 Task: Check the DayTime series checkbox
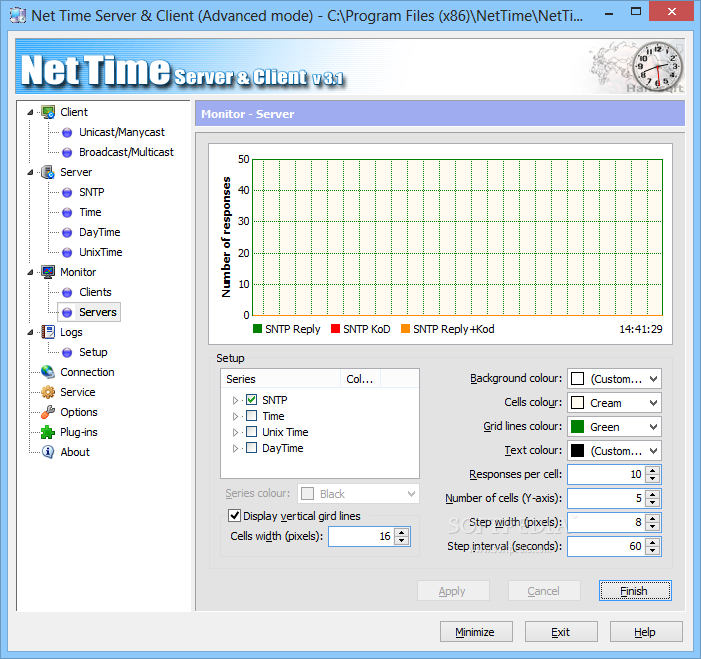[x=252, y=448]
